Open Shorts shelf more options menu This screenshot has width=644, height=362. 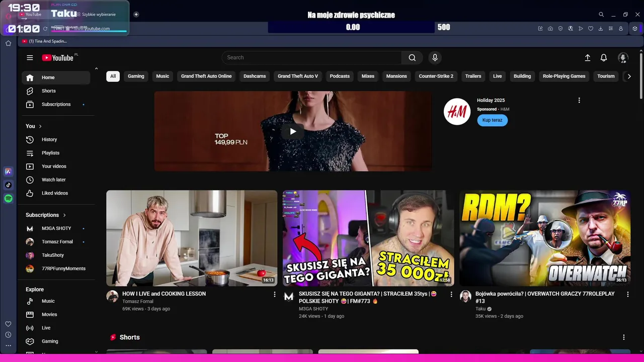point(624,337)
